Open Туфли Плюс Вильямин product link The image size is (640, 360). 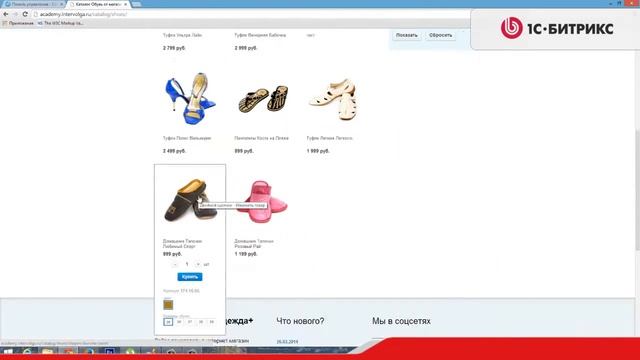[x=187, y=138]
